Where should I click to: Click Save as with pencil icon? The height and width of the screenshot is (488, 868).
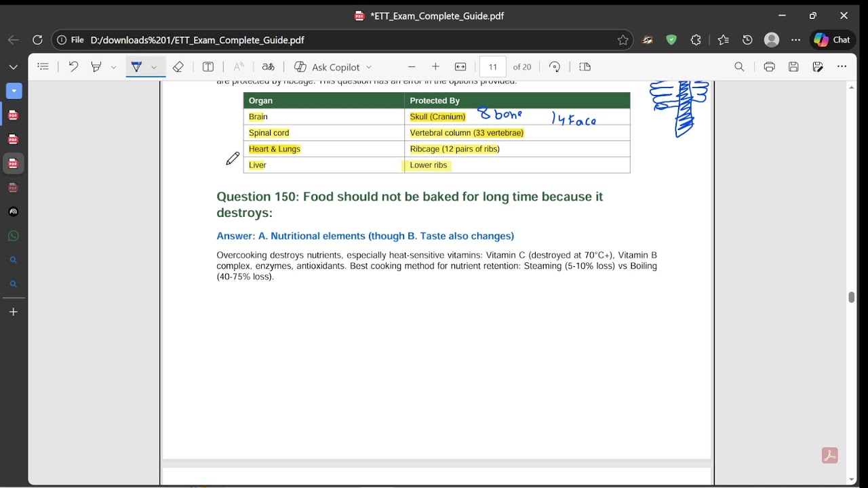click(x=818, y=66)
